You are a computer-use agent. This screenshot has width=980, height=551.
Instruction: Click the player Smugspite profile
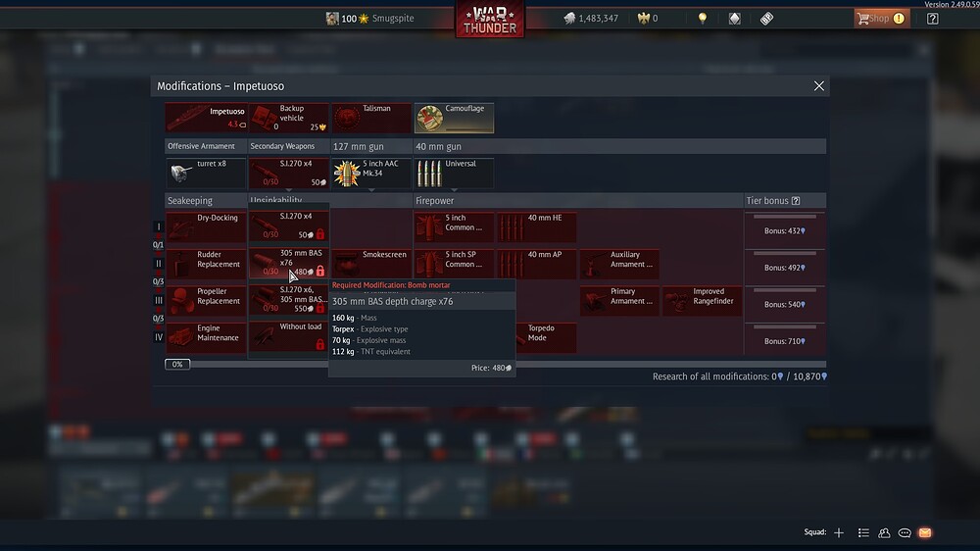pos(370,18)
